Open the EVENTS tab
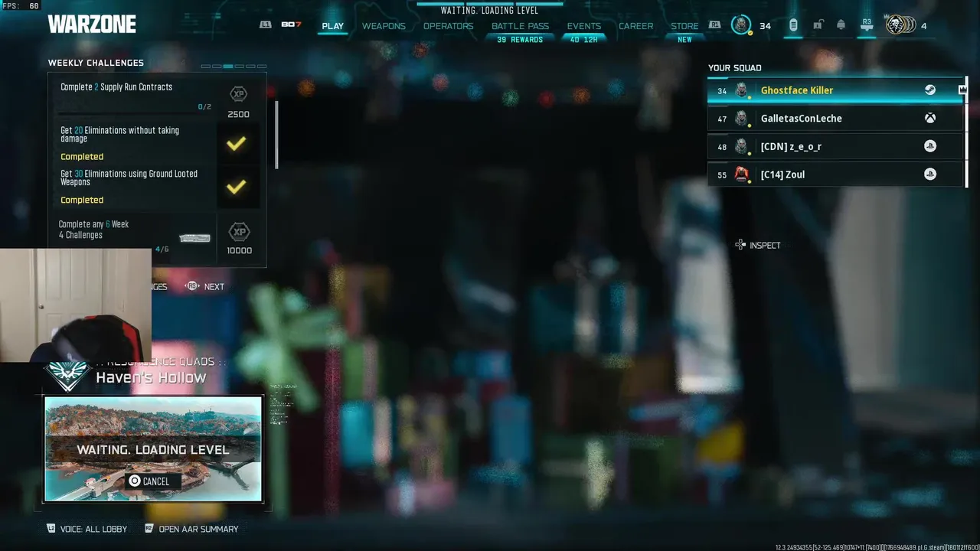This screenshot has height=551, width=980. tap(584, 26)
